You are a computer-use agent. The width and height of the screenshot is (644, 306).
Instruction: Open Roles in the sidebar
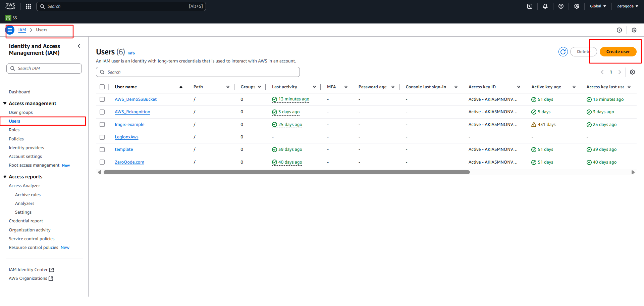14,130
